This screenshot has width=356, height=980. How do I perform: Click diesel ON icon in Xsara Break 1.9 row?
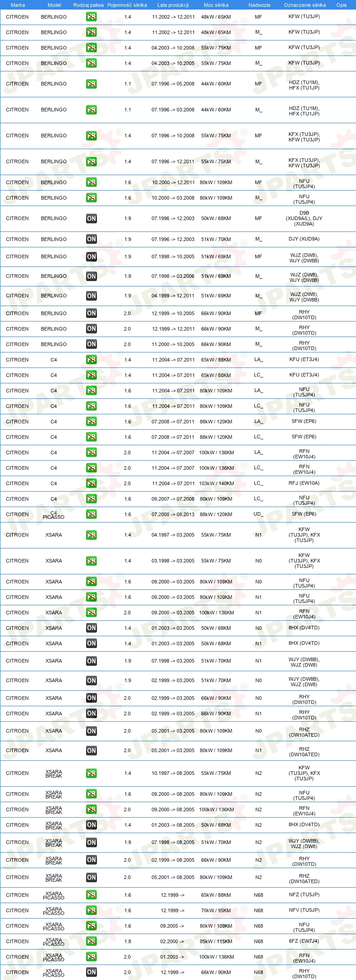(x=92, y=843)
